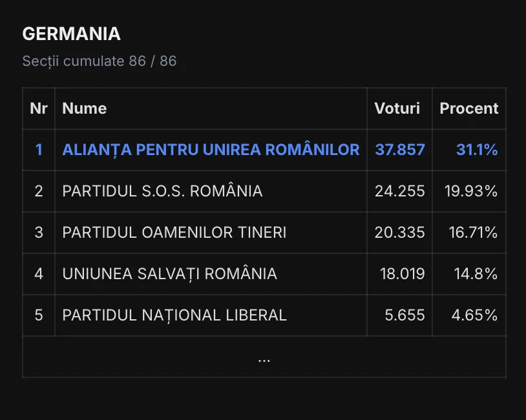Image resolution: width=526 pixels, height=420 pixels.
Task: Click the Secții cumulate 86 / 86 text
Action: (x=100, y=61)
